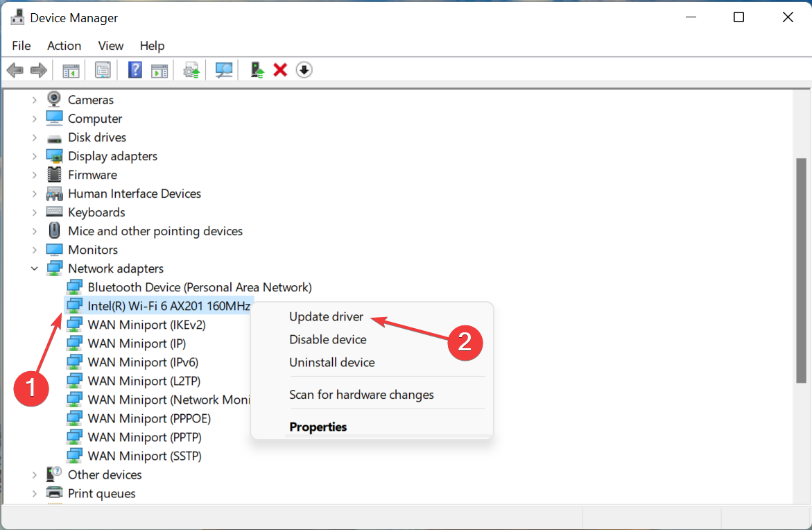Viewport: 812px width, 530px height.
Task: Select WAN Miniport (PPTP)
Action: (x=144, y=437)
